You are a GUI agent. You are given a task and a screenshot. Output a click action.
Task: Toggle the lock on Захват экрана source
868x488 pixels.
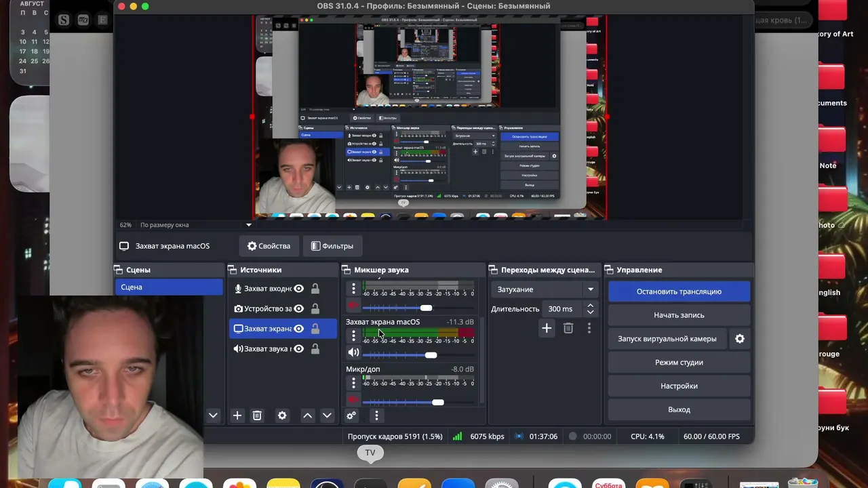tap(315, 329)
